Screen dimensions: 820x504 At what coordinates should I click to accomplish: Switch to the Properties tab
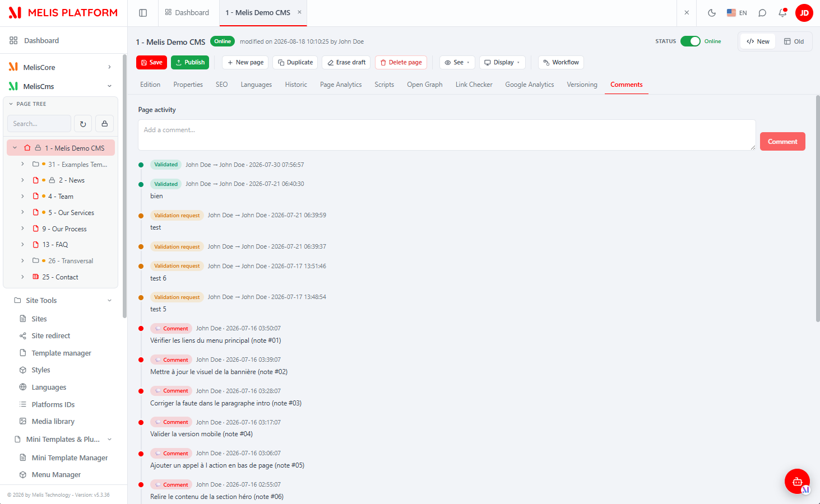[188, 85]
